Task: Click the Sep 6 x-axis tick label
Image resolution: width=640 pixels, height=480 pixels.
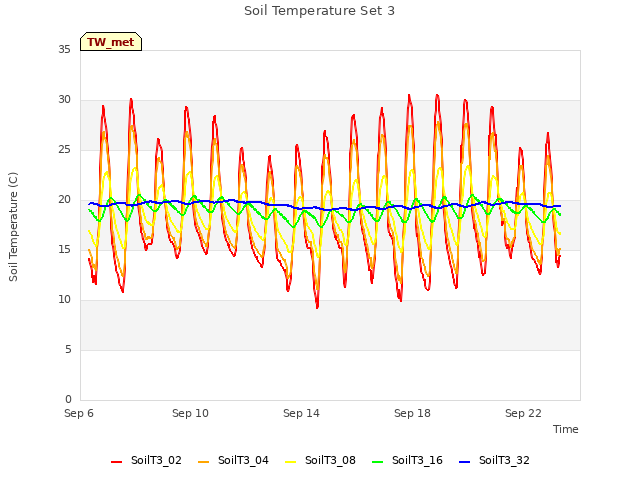Action: [79, 413]
